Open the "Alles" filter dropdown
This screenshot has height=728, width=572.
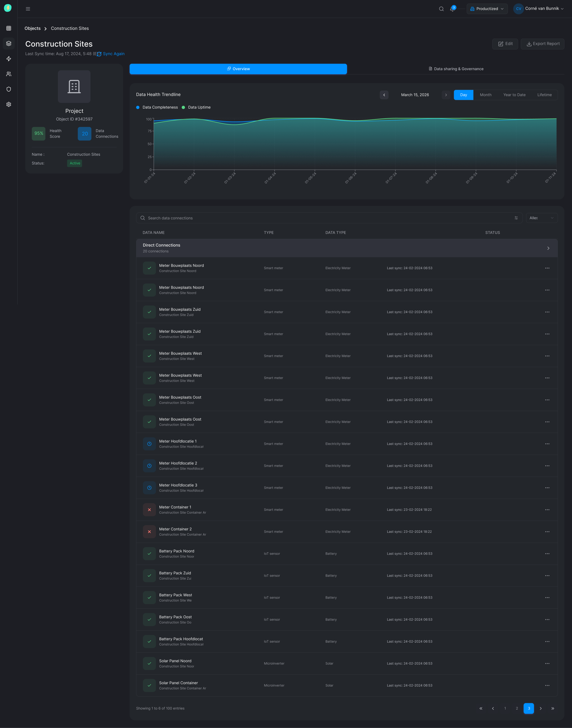tap(542, 218)
